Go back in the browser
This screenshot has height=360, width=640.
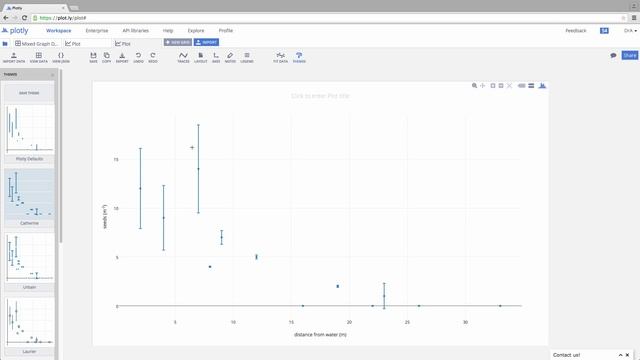(6, 18)
